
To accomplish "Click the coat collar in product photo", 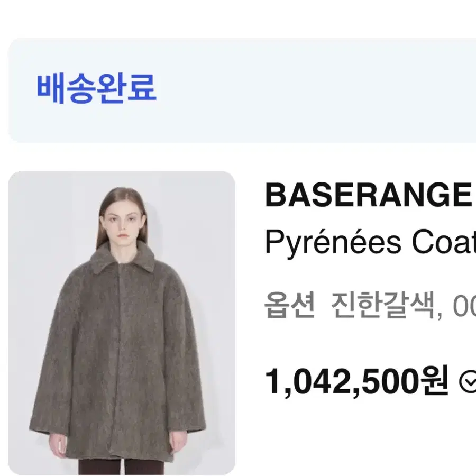I will point(123,258).
